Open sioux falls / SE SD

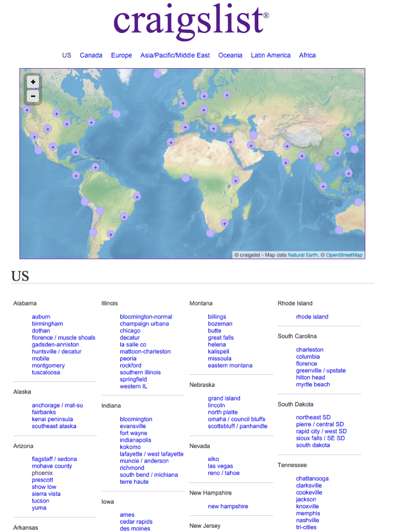click(320, 438)
